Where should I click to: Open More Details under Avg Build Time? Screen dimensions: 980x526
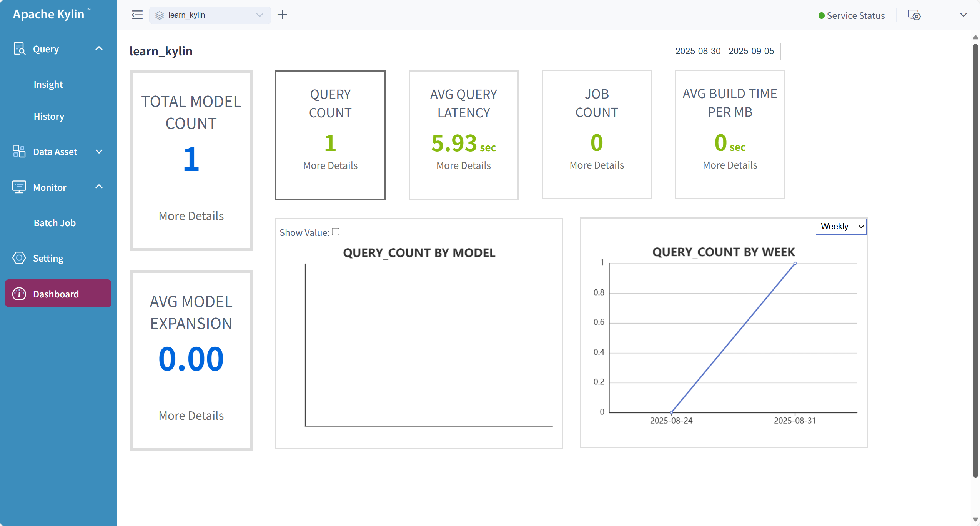730,165
